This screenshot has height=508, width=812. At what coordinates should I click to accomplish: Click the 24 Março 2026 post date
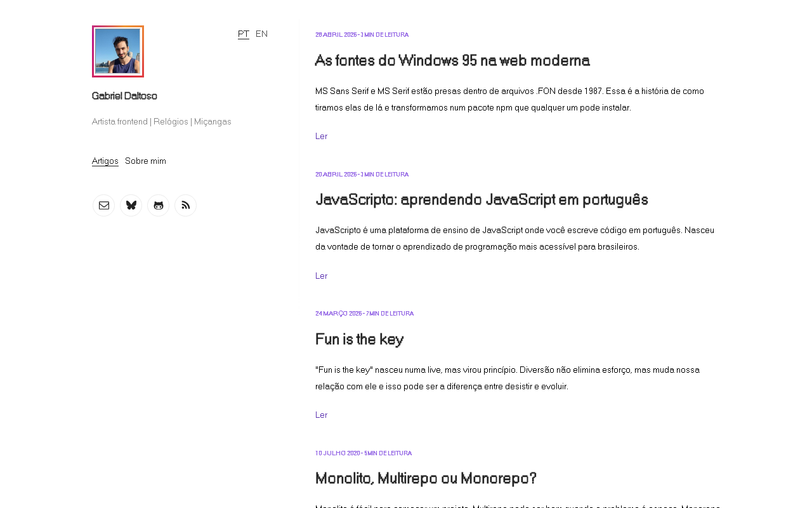click(x=339, y=314)
